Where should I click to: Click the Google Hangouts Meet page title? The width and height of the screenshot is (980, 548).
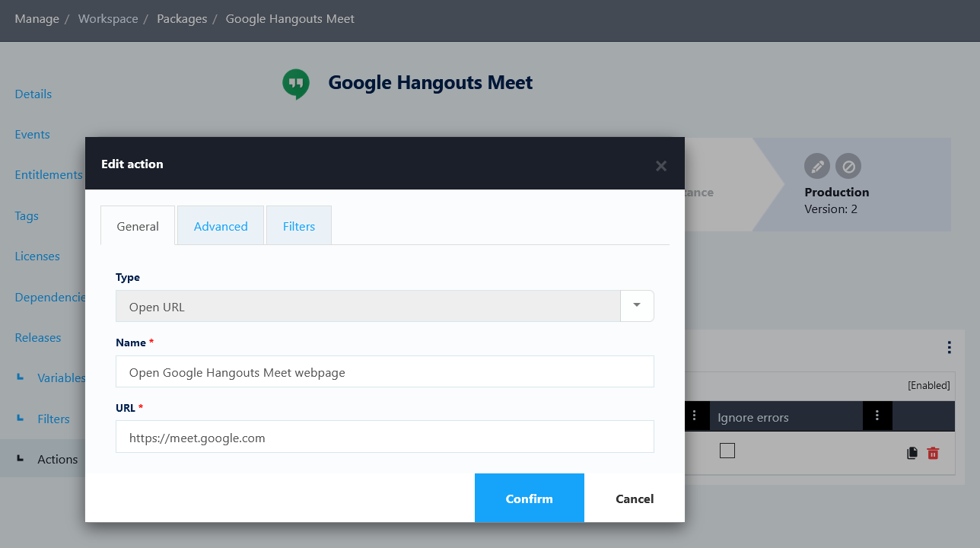click(x=431, y=82)
